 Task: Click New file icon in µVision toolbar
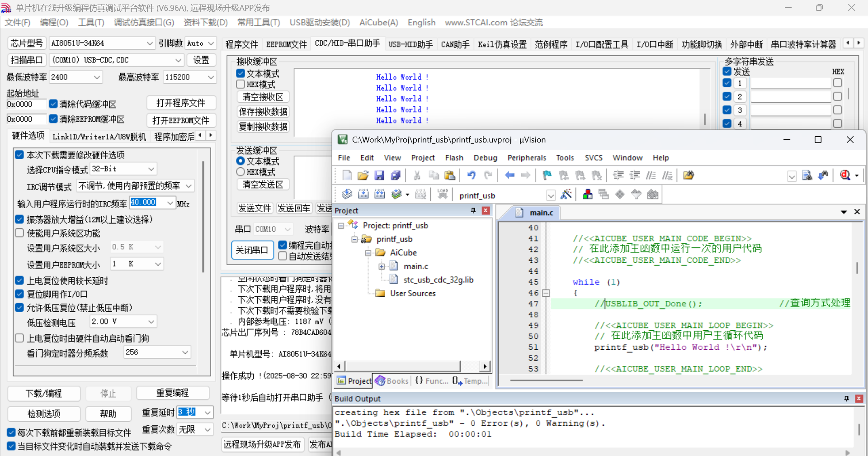coord(347,176)
